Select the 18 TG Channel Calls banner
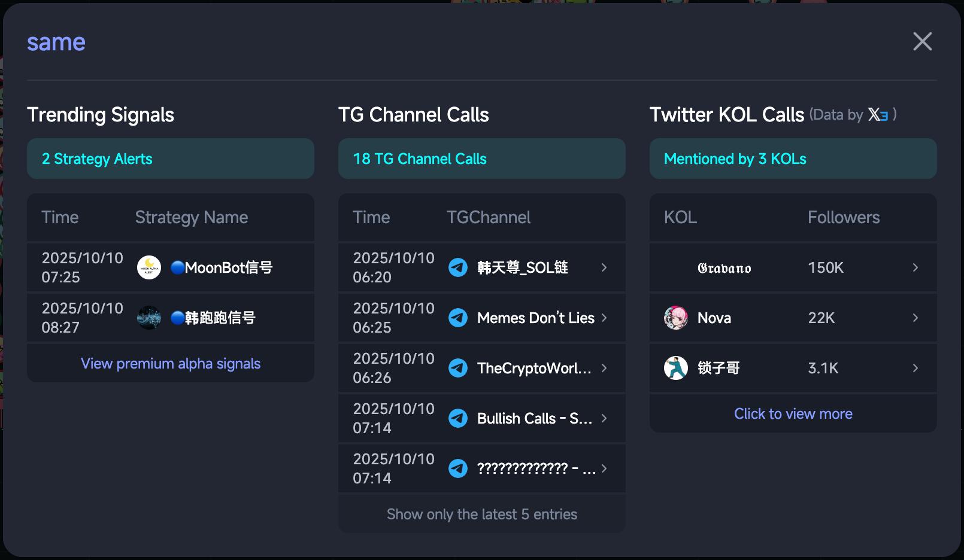This screenshot has width=964, height=560. click(482, 159)
